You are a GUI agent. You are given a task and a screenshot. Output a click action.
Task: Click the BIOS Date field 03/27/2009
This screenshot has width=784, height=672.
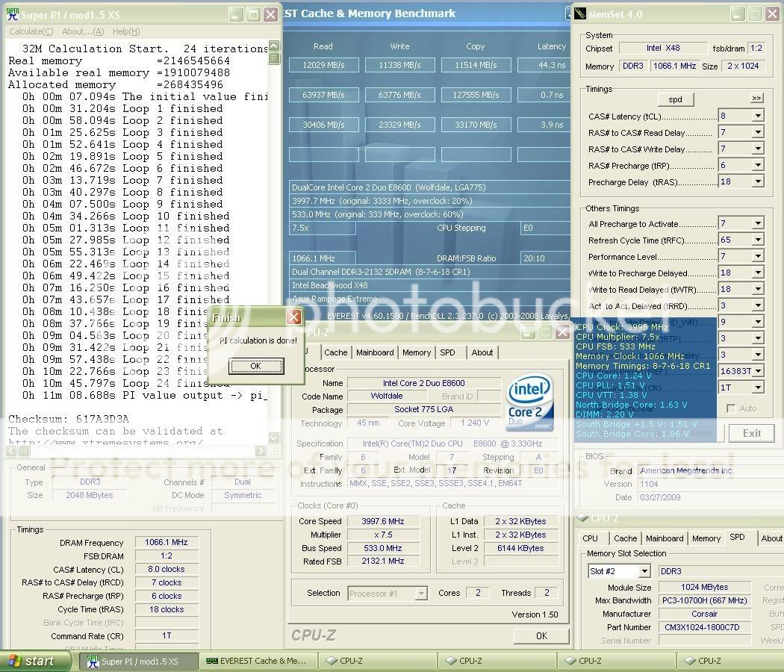(703, 497)
